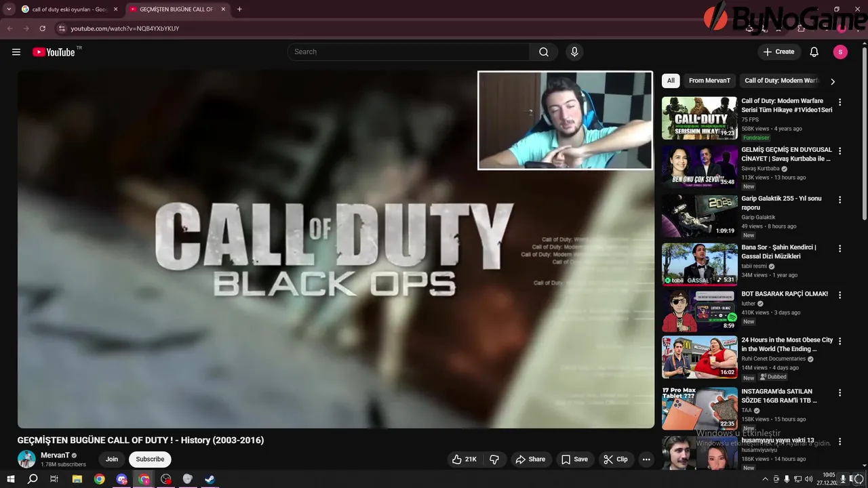Image resolution: width=868 pixels, height=488 pixels.
Task: Open Windows Start menu
Action: pyautogui.click(x=10, y=479)
